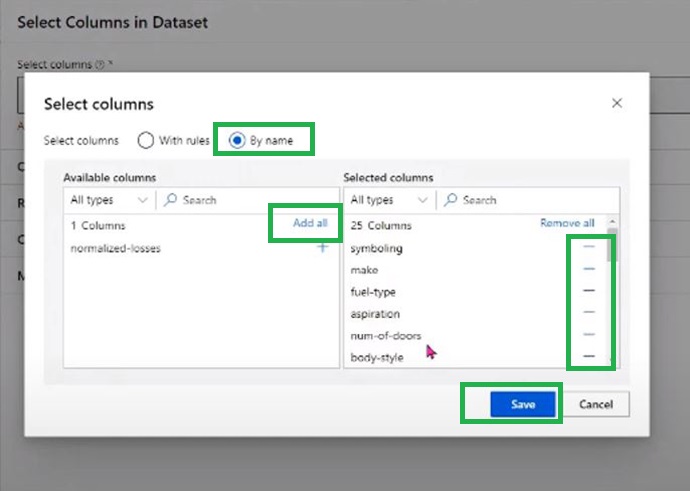Click Add all link
The height and width of the screenshot is (491, 690).
[x=310, y=223]
